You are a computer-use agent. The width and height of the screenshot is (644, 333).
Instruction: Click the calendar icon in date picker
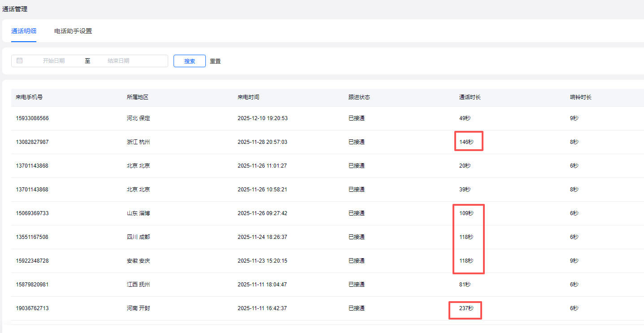point(20,61)
